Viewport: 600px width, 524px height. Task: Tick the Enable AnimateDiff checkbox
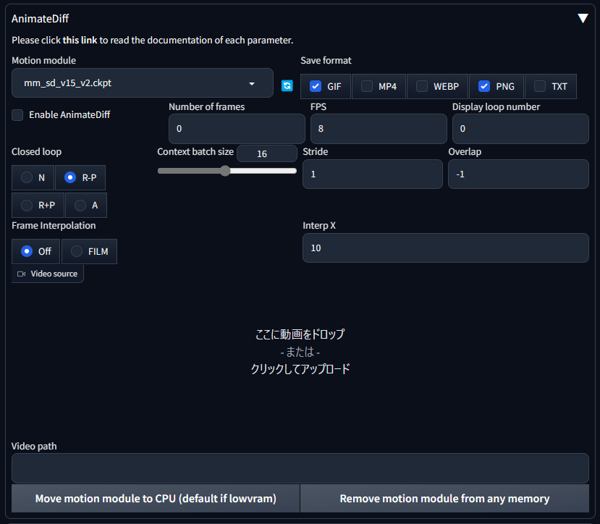(x=17, y=115)
